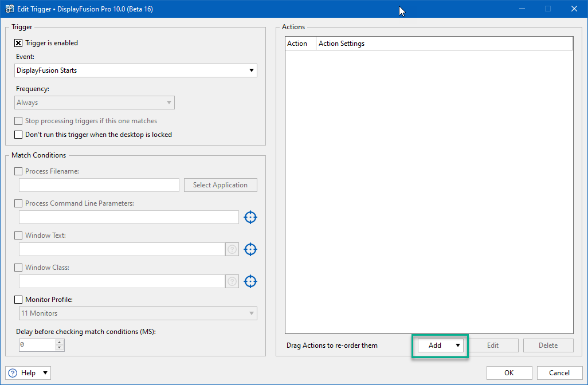Click the Help question mark icon
The height and width of the screenshot is (385, 588).
(13, 373)
